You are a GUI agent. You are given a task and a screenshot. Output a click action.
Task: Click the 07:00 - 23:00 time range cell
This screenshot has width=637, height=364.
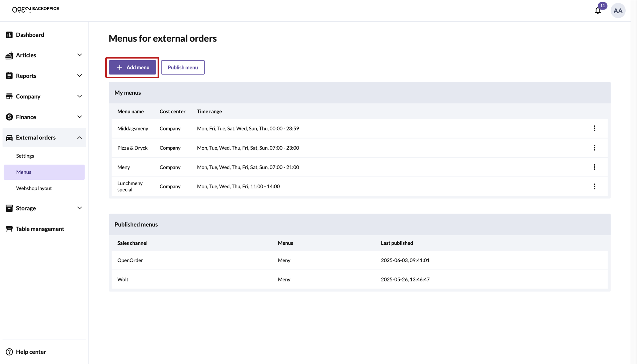pyautogui.click(x=248, y=148)
